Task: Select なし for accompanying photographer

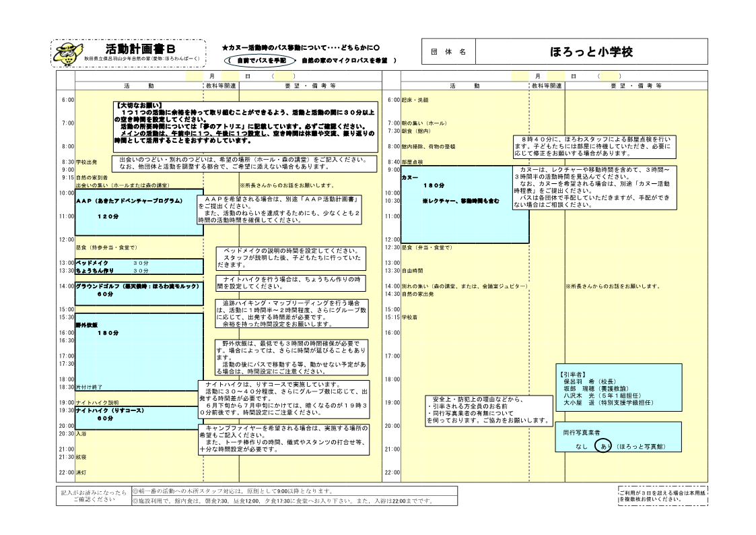Action: point(582,447)
